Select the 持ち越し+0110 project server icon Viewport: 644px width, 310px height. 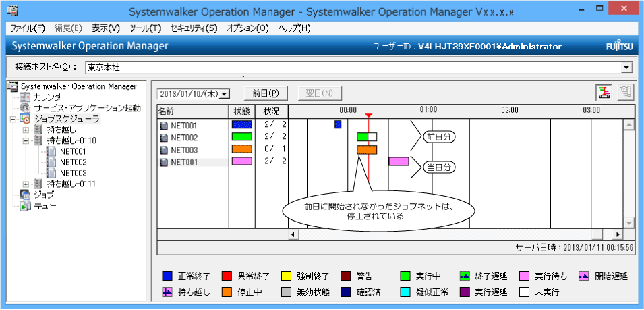click(x=38, y=140)
